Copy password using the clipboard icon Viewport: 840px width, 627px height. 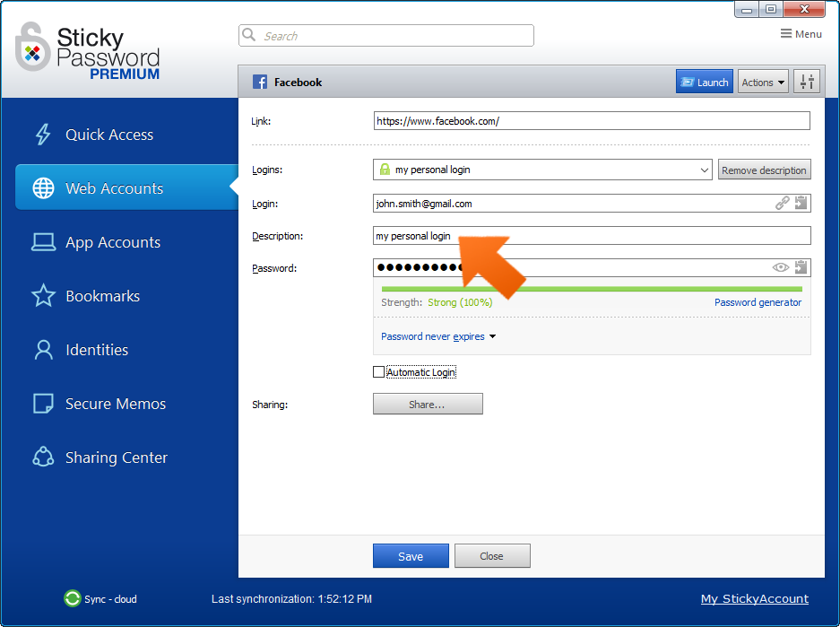click(x=801, y=267)
